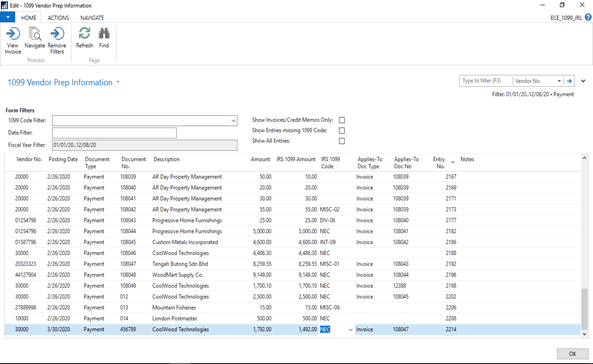Open the Vendor No. filter field dropdown
The width and height of the screenshot is (593, 364).
coord(559,81)
